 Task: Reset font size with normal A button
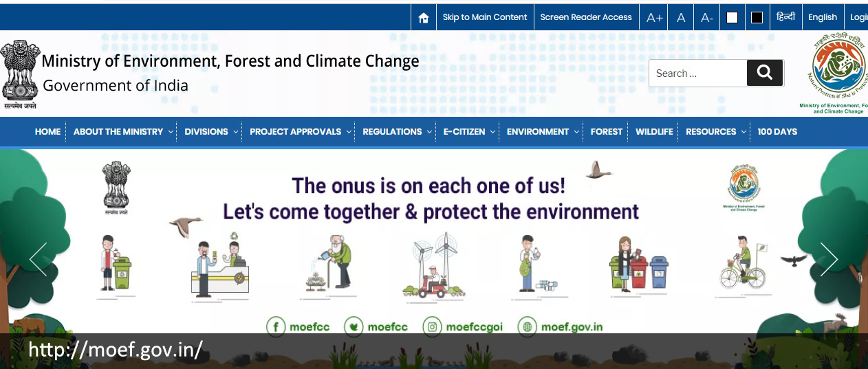pyautogui.click(x=680, y=18)
